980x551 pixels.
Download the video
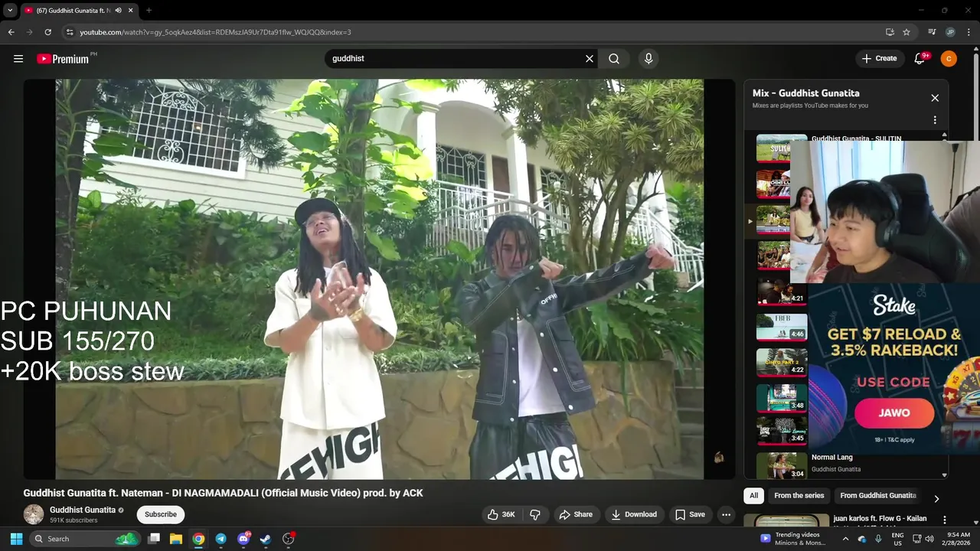(x=634, y=514)
